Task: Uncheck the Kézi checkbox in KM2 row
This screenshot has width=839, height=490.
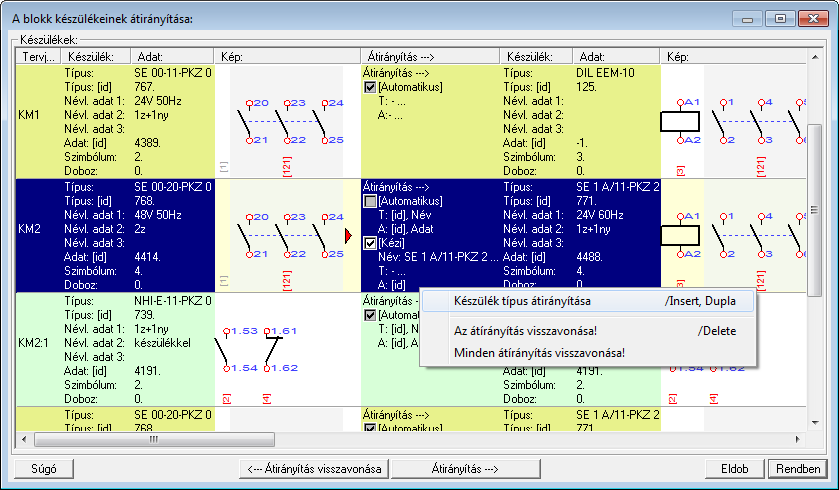Action: point(370,243)
